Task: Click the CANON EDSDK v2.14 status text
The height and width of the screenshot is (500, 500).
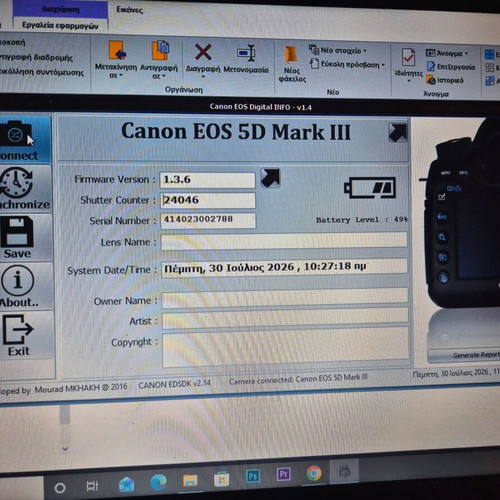Action: click(x=174, y=385)
